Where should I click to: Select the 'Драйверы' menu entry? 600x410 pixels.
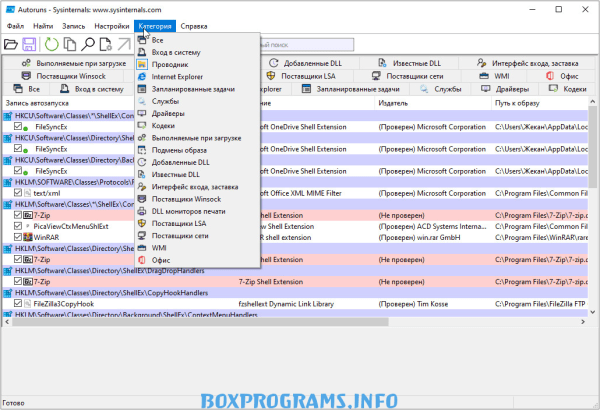(x=197, y=114)
